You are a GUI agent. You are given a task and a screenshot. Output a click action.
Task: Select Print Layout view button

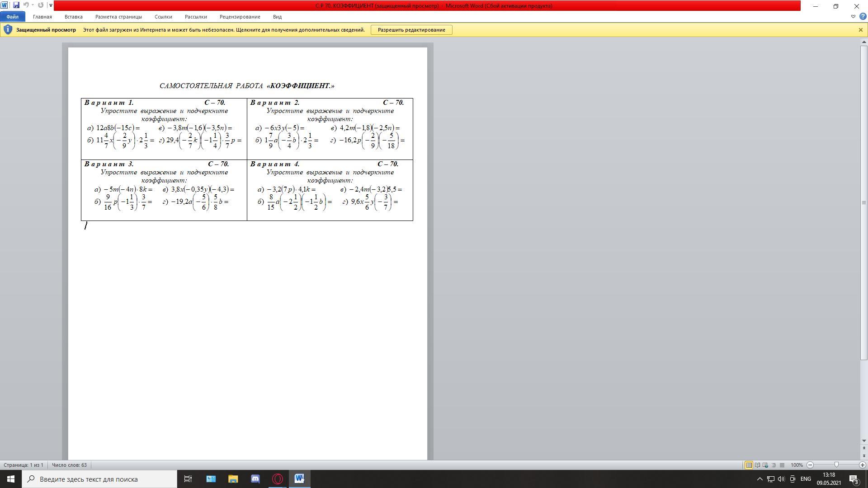[749, 465]
